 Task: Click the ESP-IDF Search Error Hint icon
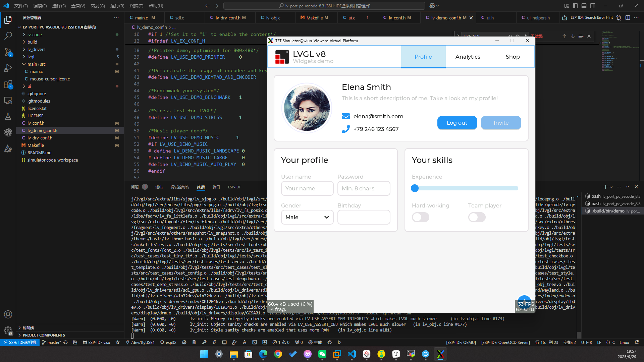click(565, 18)
